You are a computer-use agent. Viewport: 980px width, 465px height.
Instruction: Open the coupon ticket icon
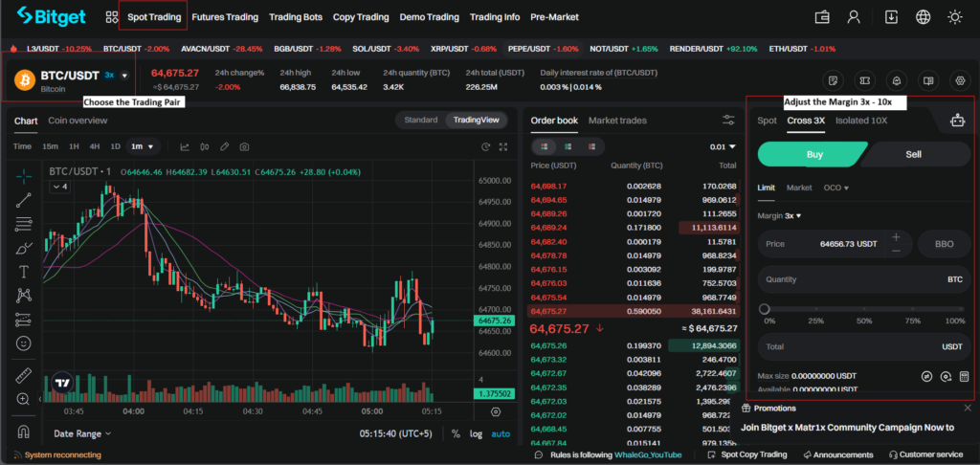point(865,80)
